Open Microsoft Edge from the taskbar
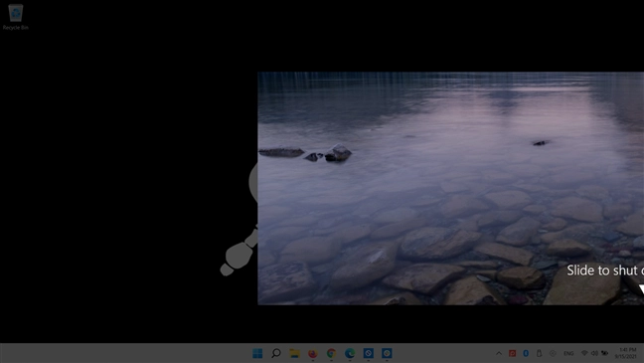 click(x=350, y=353)
